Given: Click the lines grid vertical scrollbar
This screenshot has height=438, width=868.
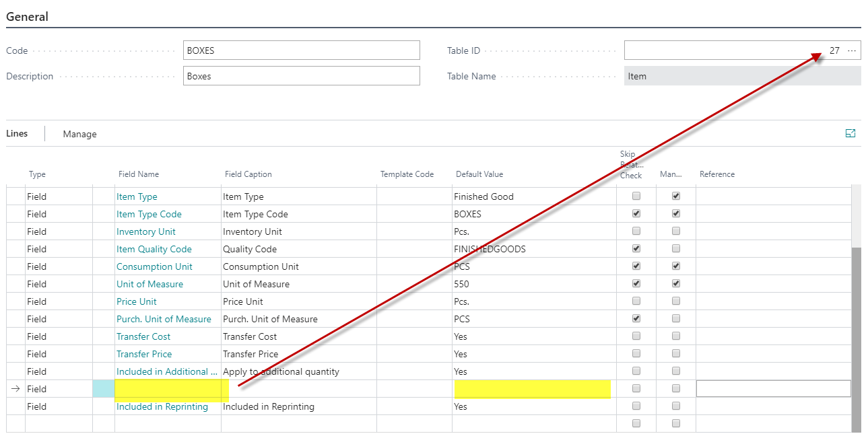Looking at the screenshot, I should 857,339.
